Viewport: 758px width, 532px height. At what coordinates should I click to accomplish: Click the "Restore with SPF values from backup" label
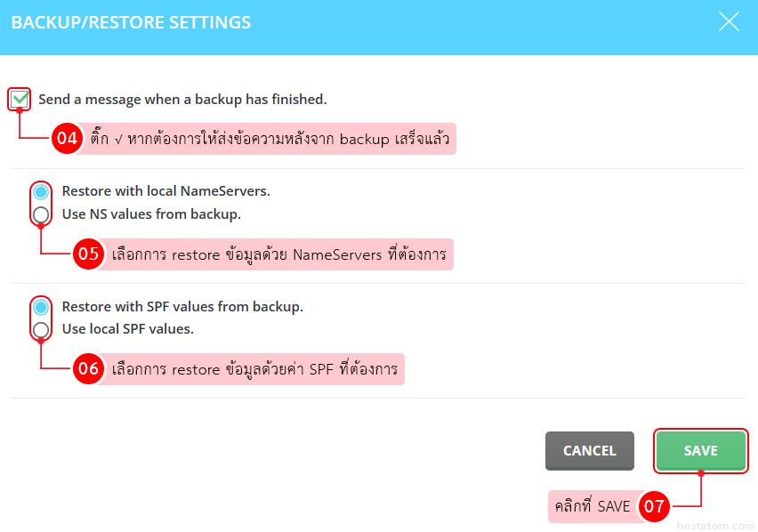pyautogui.click(x=182, y=307)
